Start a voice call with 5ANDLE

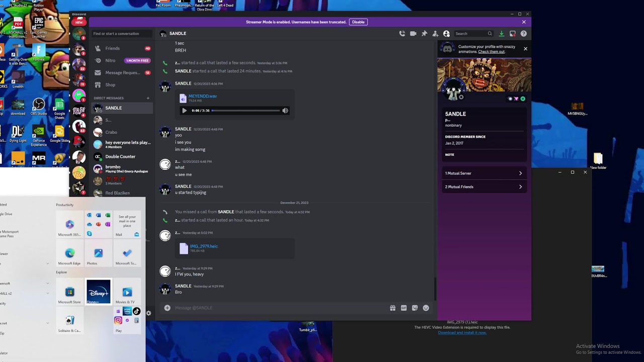point(402,34)
